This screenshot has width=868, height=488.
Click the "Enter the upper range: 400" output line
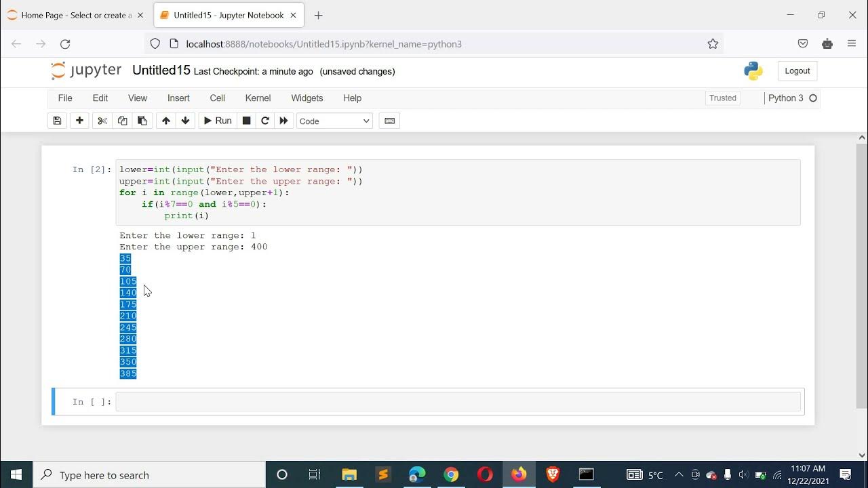193,247
